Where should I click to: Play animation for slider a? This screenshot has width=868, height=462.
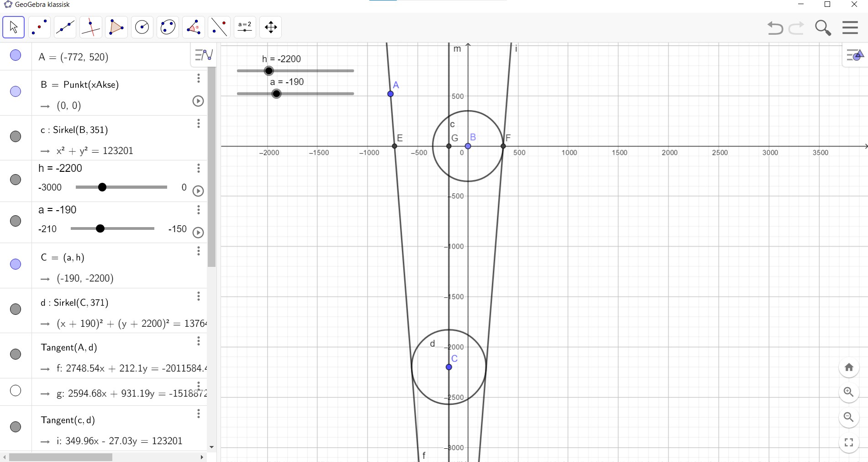tap(198, 233)
